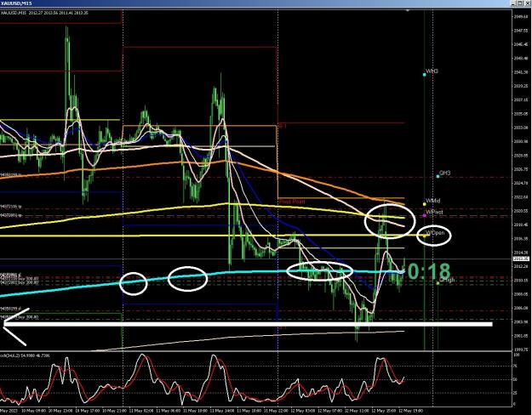
Task: Click the 25 level on stochastic scale
Action: (x=516, y=393)
